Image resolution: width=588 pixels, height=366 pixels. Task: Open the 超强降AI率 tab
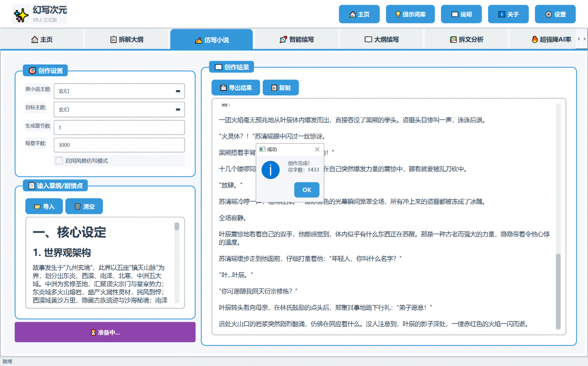[x=551, y=40]
